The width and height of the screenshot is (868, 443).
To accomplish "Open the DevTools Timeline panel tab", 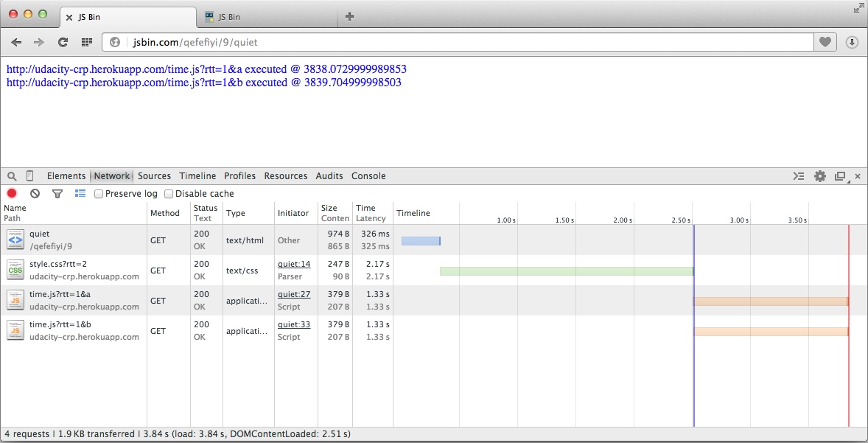I will point(197,176).
